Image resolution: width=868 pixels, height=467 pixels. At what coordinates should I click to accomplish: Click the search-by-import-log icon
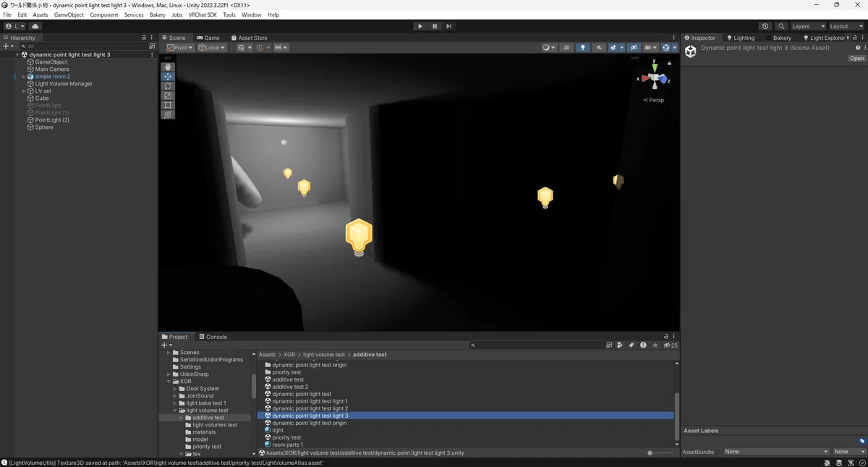pyautogui.click(x=643, y=345)
